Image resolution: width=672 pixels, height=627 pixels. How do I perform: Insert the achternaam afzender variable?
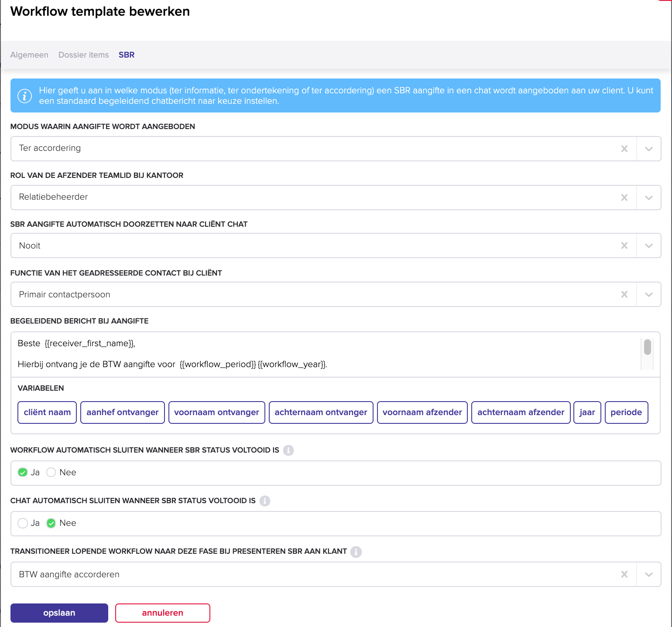click(521, 412)
